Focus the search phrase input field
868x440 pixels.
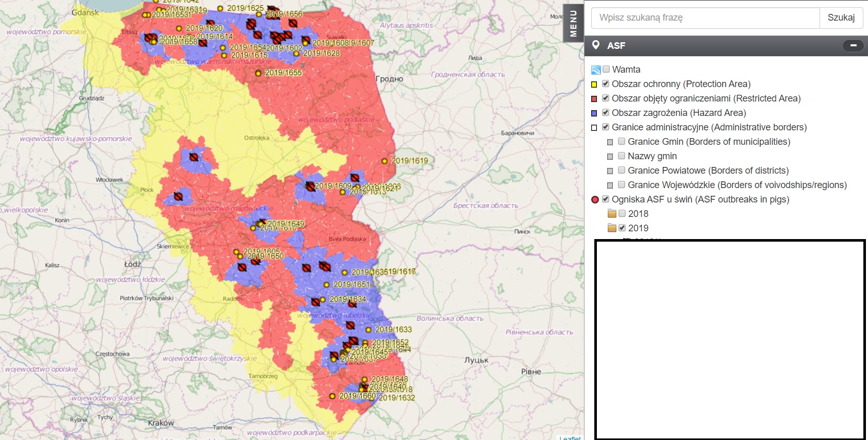[x=705, y=18]
